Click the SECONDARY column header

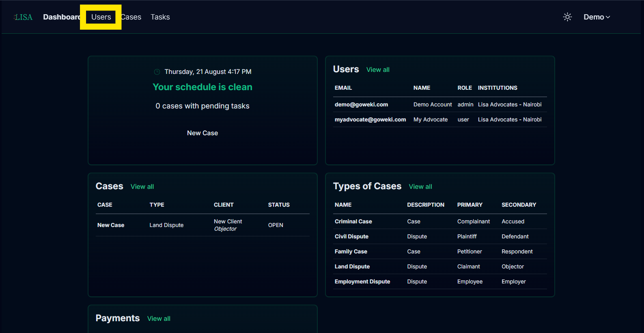pos(519,205)
